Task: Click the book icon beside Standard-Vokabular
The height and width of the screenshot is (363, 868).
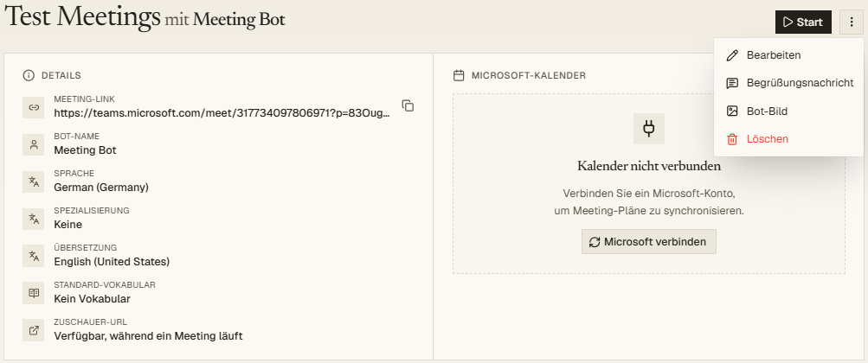Action: click(x=33, y=293)
